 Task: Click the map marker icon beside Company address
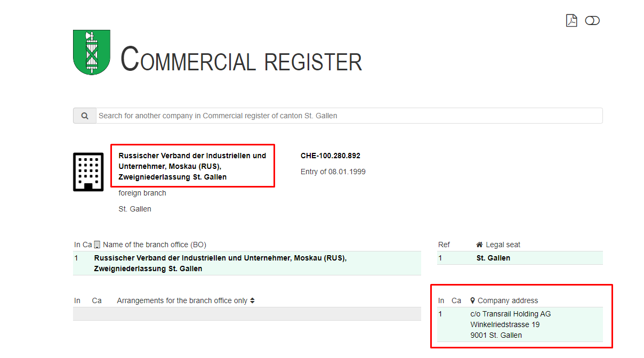pyautogui.click(x=472, y=300)
